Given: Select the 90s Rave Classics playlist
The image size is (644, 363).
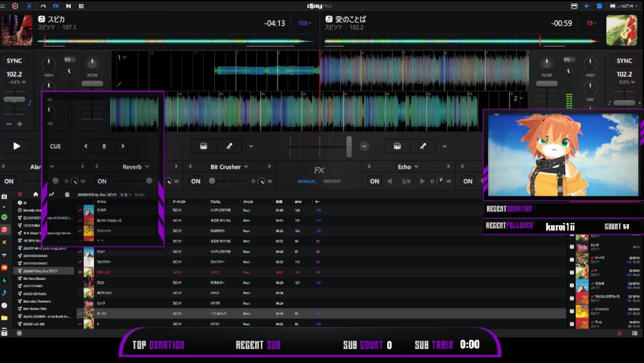Looking at the screenshot, I should (x=32, y=278).
